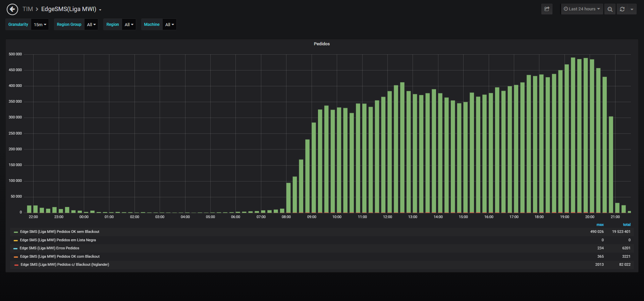Open the Region All dropdown

[x=129, y=24]
